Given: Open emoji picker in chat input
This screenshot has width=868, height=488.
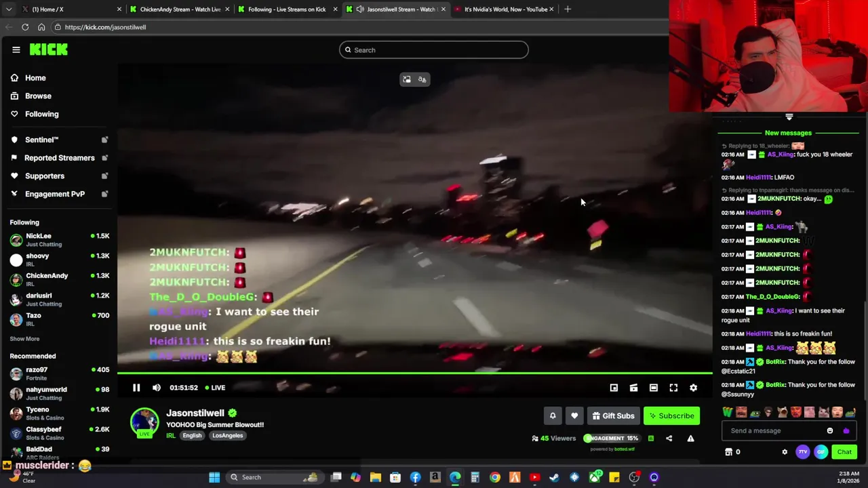Looking at the screenshot, I should [830, 431].
